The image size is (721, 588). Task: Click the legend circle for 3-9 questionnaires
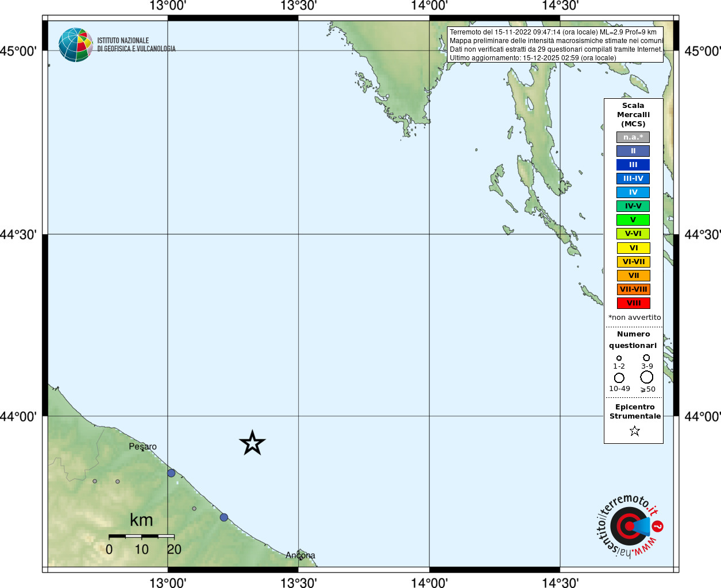point(646,358)
